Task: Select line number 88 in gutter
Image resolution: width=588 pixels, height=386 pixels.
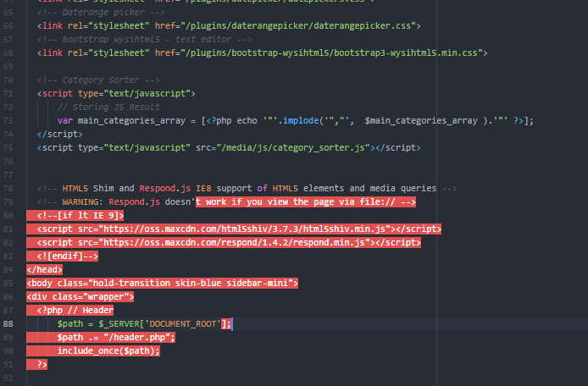Action: pyautogui.click(x=8, y=324)
